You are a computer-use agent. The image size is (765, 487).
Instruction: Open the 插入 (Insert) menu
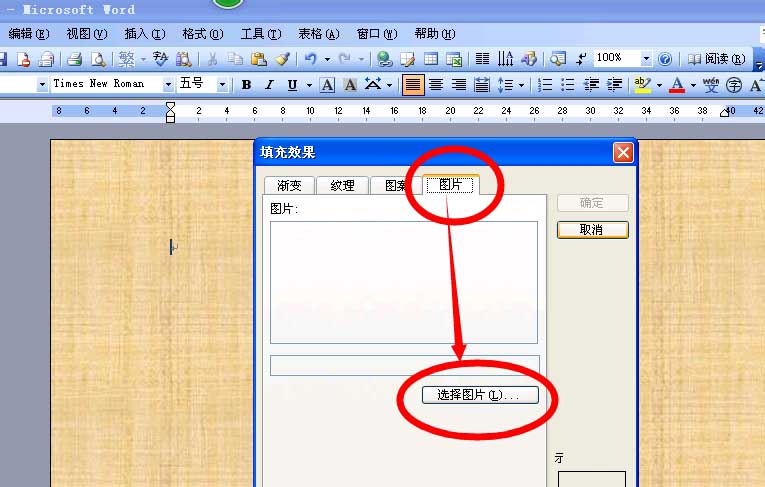pos(145,34)
